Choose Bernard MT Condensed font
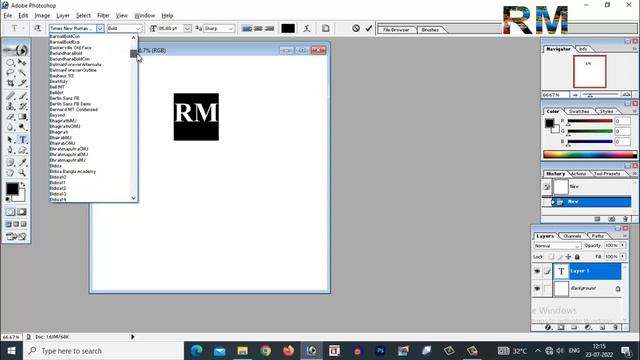This screenshot has width=640, height=360. [73, 109]
